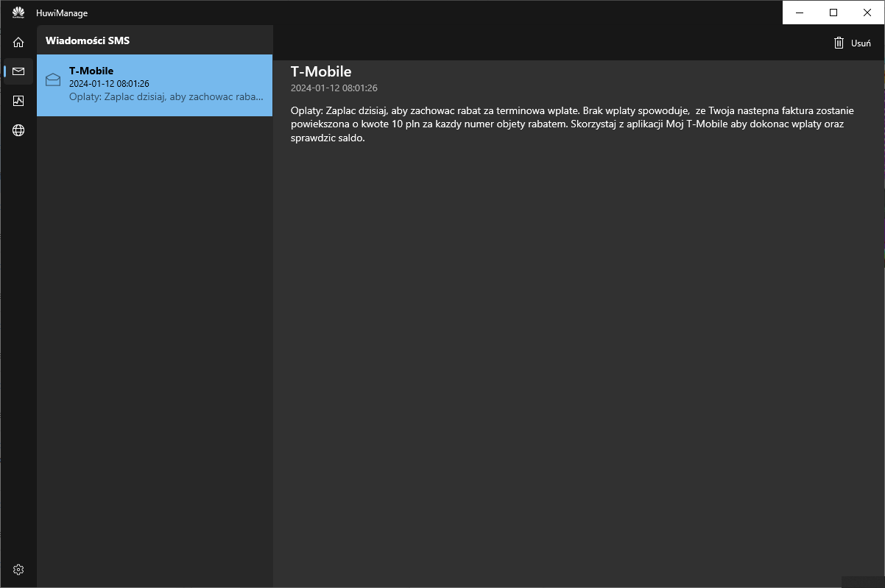The width and height of the screenshot is (885, 588).
Task: Delete message with Usuń button
Action: coord(852,43)
